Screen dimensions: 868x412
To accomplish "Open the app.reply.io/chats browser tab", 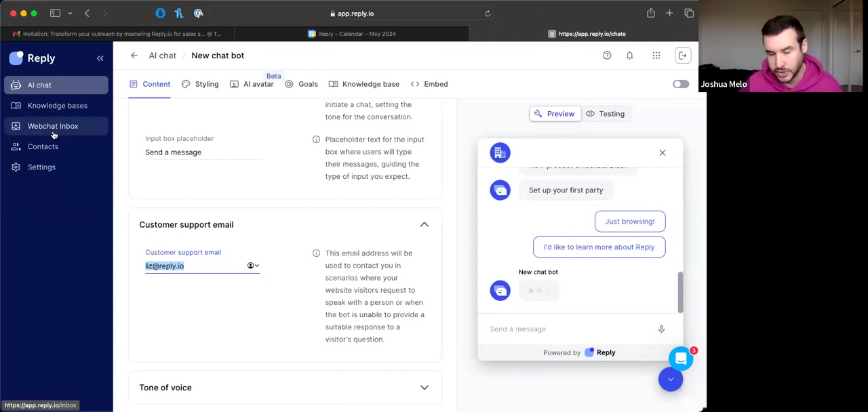I will pyautogui.click(x=587, y=34).
